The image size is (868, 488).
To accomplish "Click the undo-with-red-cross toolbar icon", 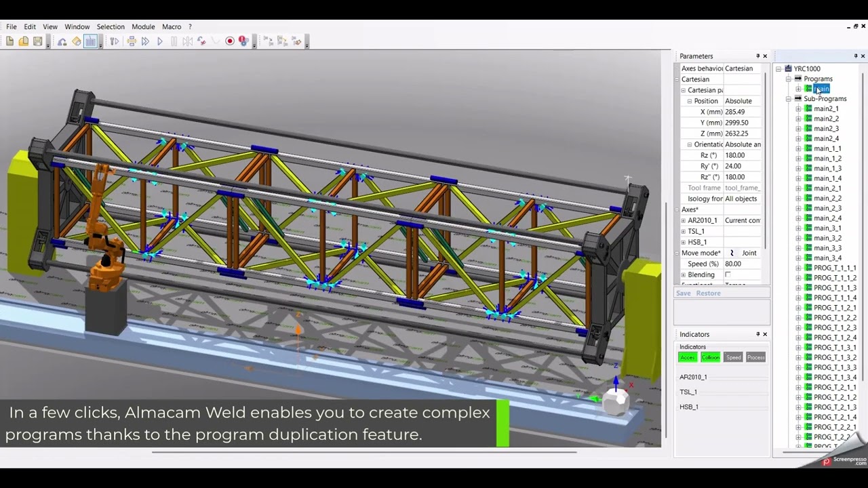I will coord(201,41).
